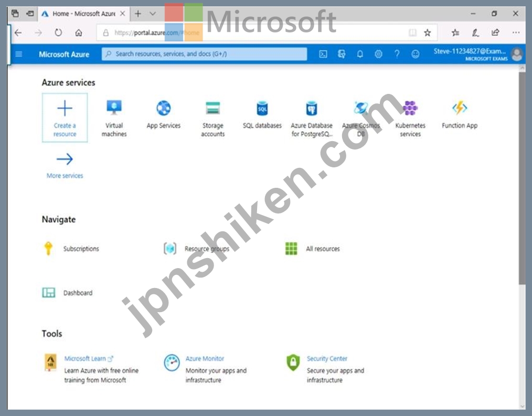Click the scrollbar up arrow
The width and height of the screenshot is (532, 416).
522,68
